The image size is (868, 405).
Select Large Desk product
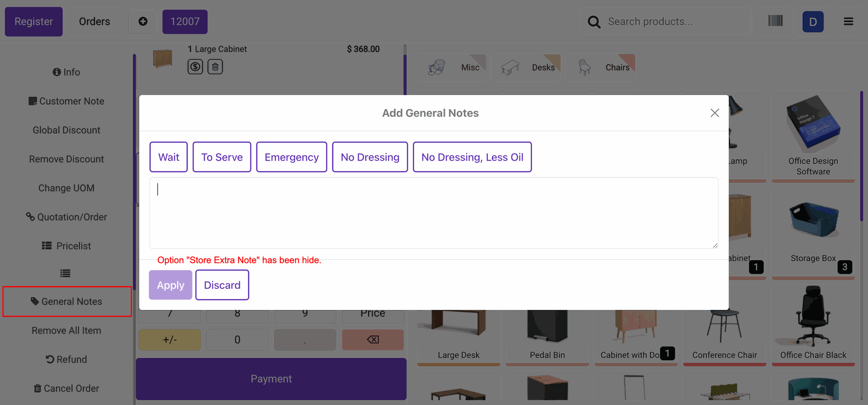point(459,337)
